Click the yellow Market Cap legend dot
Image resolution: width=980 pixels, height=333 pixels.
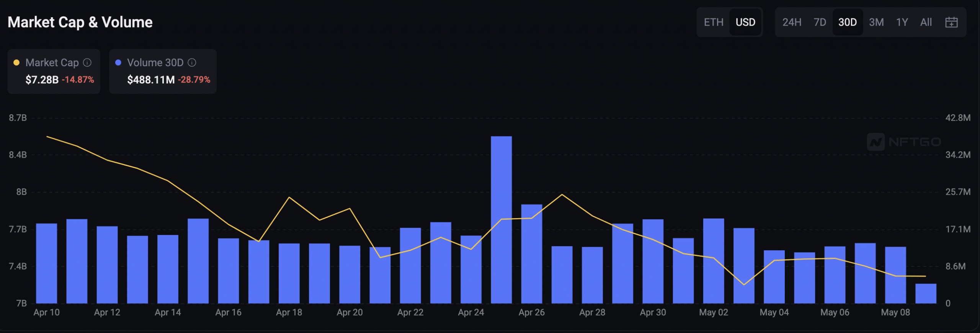point(16,62)
